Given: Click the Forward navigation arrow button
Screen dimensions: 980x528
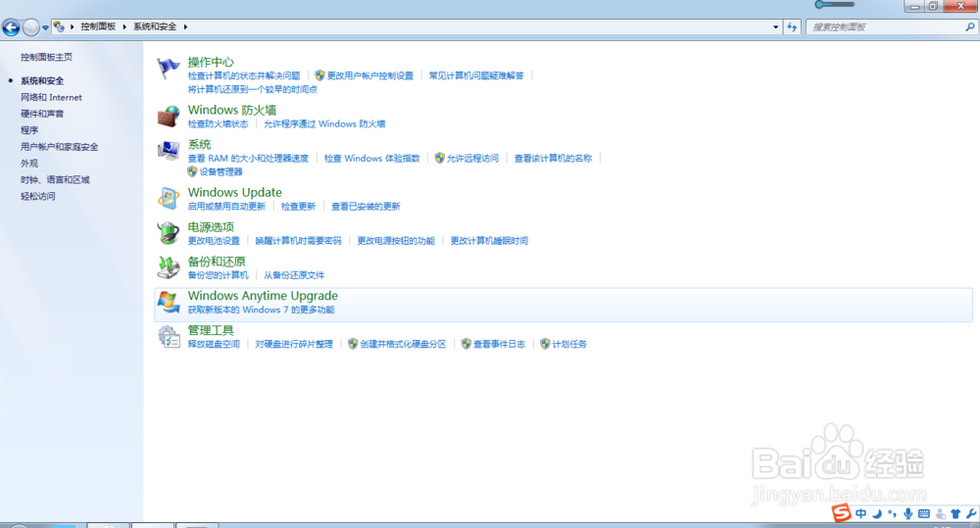Looking at the screenshot, I should pos(30,26).
